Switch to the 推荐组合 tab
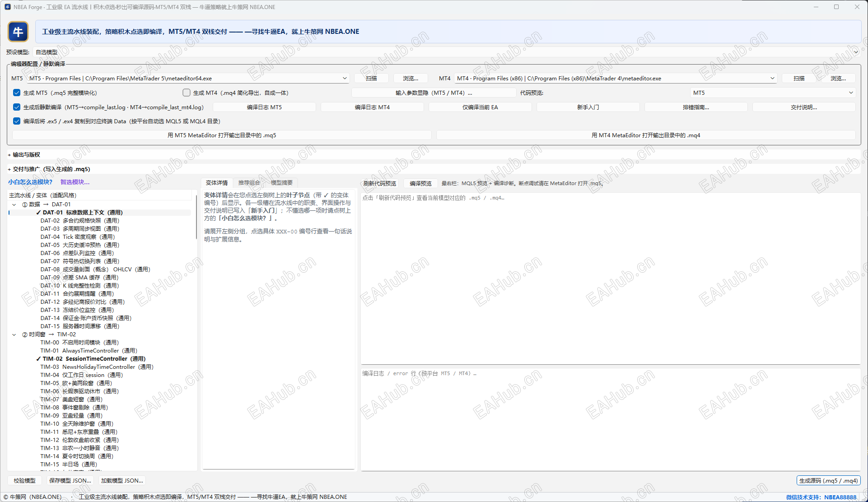 (x=249, y=183)
